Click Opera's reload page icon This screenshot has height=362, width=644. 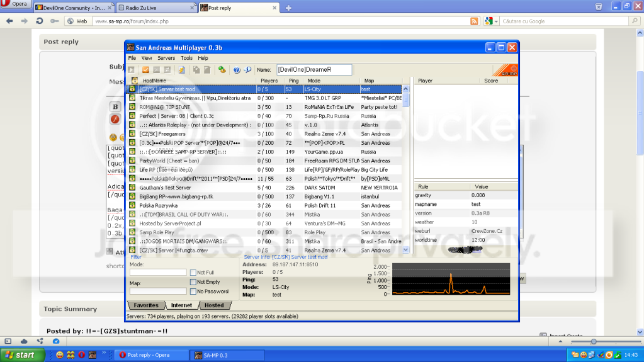40,21
